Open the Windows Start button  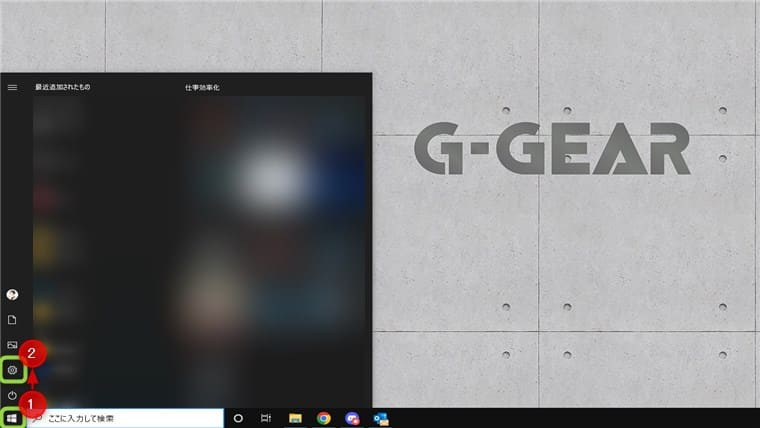(12, 418)
